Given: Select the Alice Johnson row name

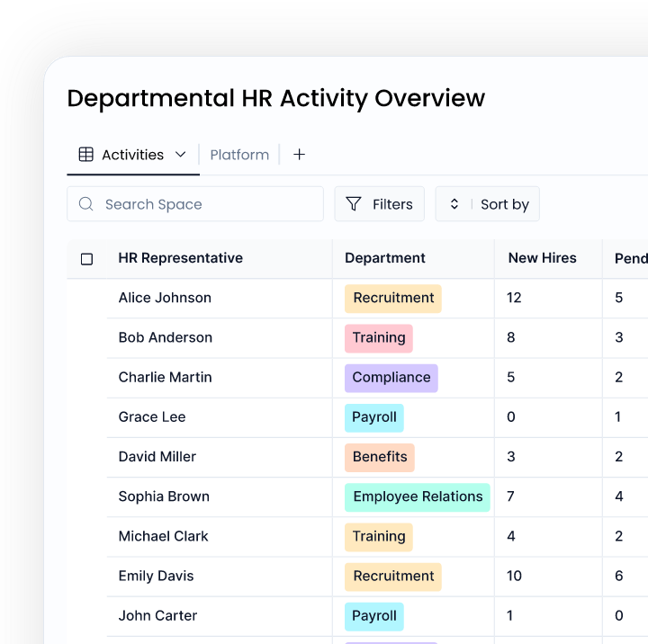Looking at the screenshot, I should (165, 298).
